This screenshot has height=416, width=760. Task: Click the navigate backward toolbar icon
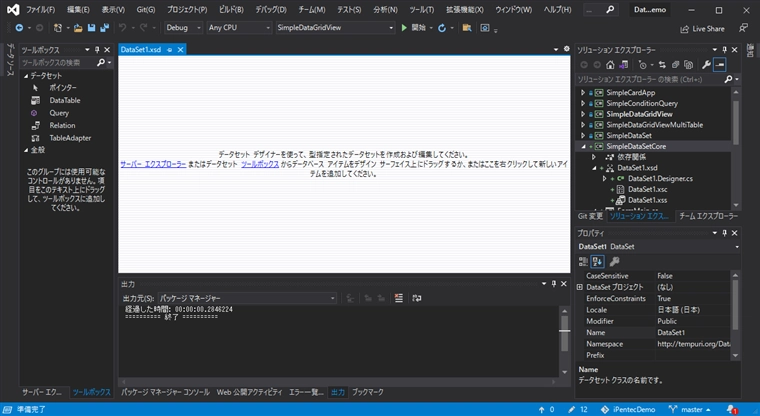point(19,28)
